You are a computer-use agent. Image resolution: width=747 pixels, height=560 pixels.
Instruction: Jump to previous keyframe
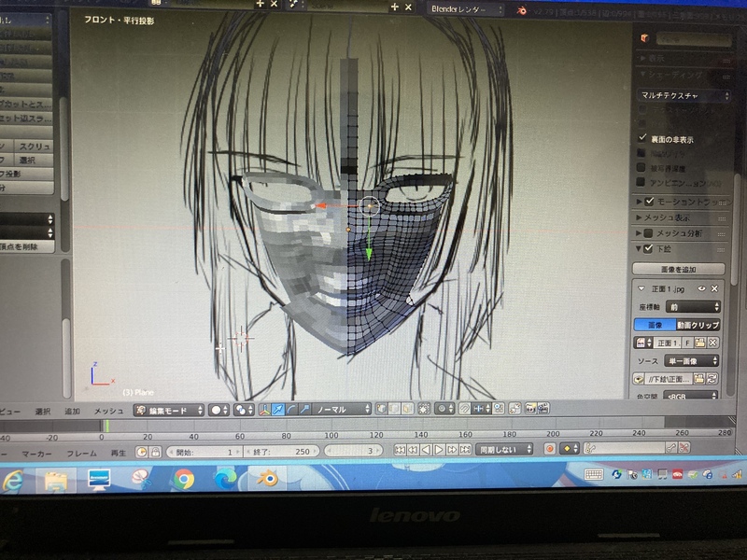[413, 450]
